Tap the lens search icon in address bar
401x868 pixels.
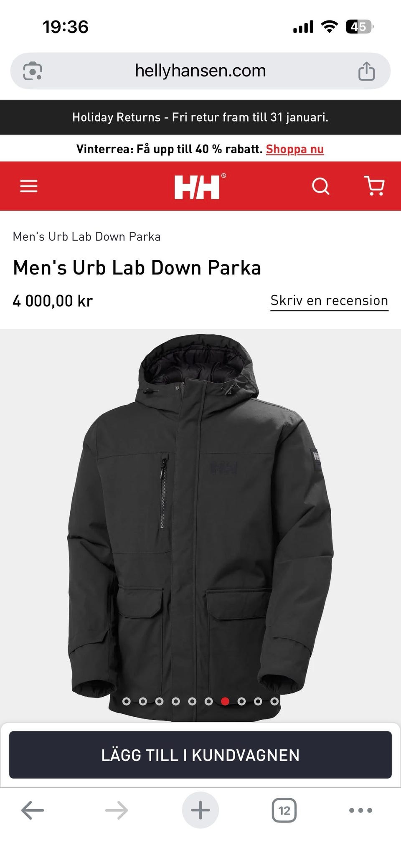pyautogui.click(x=33, y=71)
